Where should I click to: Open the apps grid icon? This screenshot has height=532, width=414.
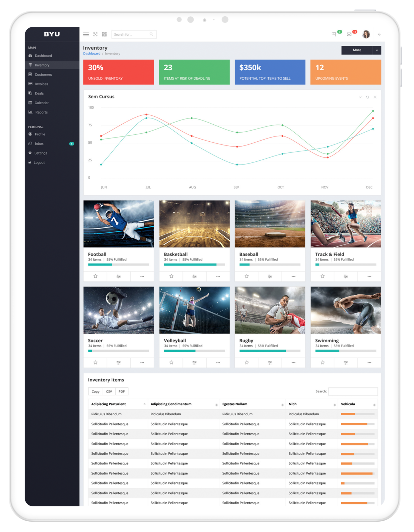click(x=104, y=34)
